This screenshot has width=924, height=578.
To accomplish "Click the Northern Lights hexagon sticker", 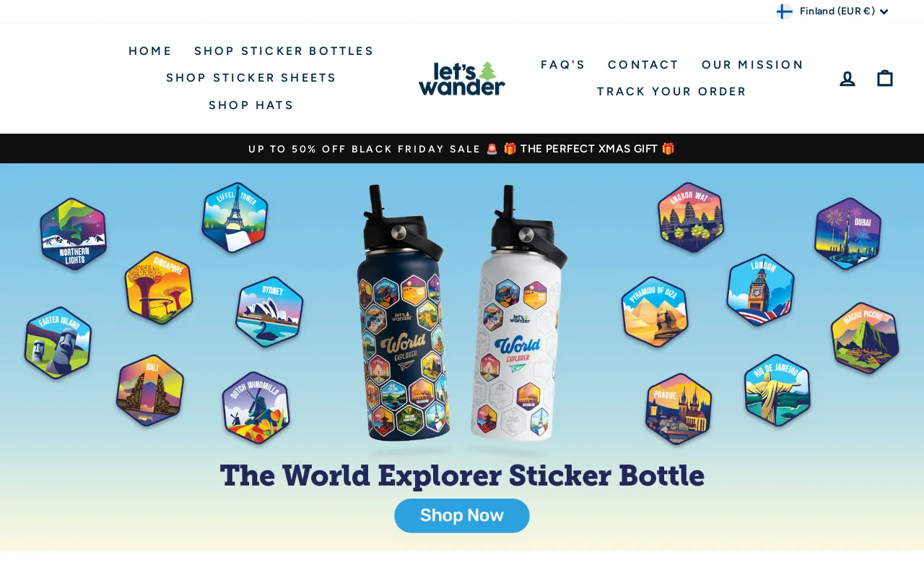I will (73, 234).
